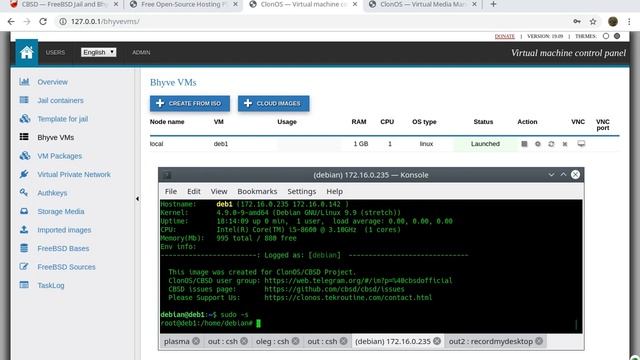Open the ADMIN navigation link
640x360 pixels.
[141, 52]
